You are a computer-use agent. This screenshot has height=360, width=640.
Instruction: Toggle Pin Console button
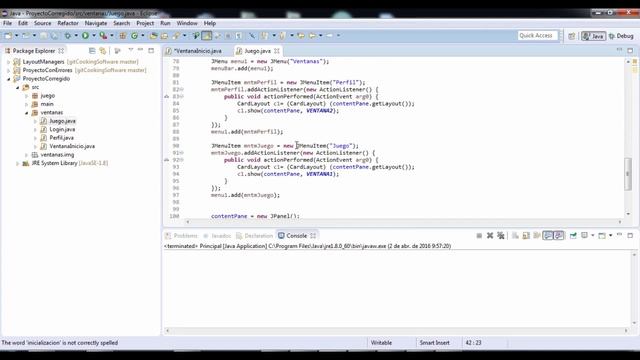tap(573, 236)
